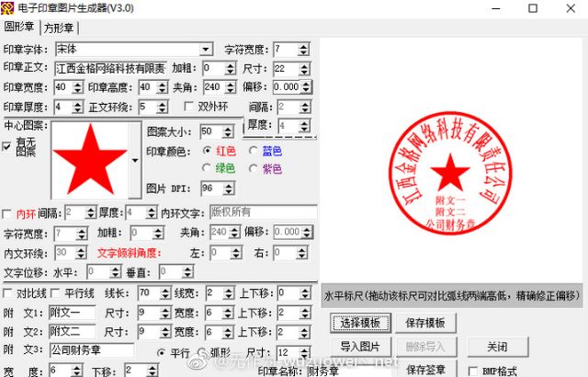
Task: Adjust the 印章宽度 stepper arrows
Action: pyautogui.click(x=77, y=87)
